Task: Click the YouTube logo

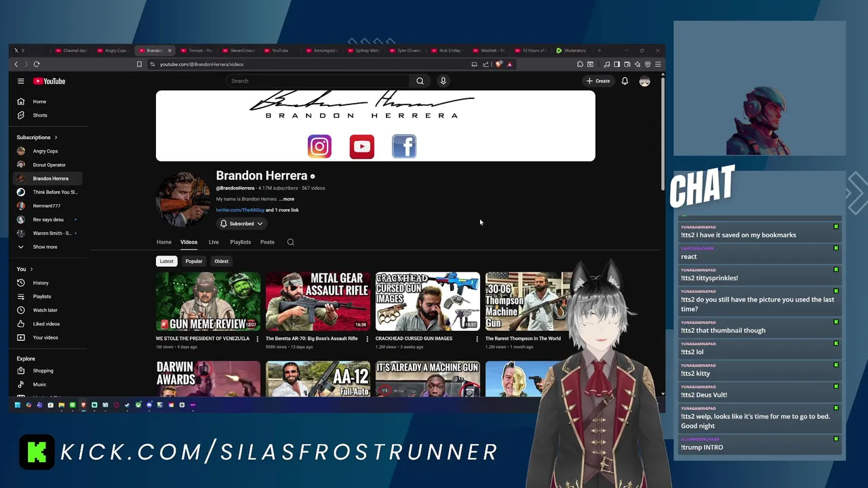Action: click(50, 81)
